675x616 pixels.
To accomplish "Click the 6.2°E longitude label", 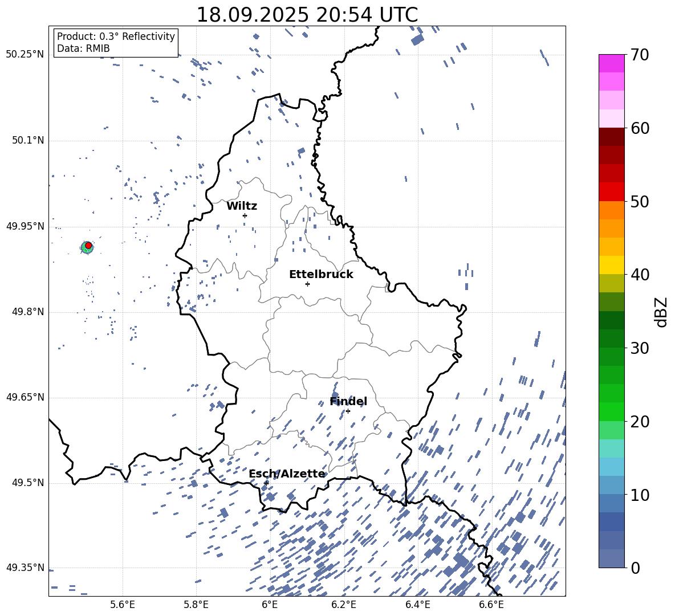I will coord(344,605).
